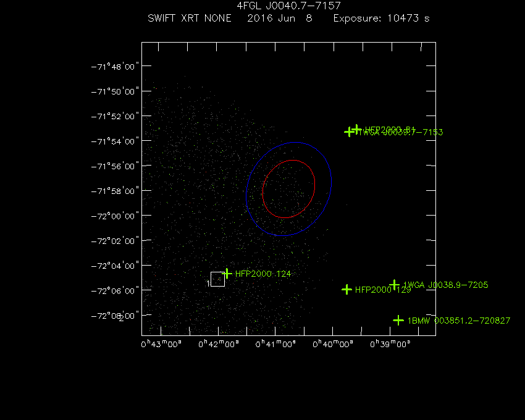This screenshot has height=420, width=525.
Task: Click the white detection box numbered 1
Action: pyautogui.click(x=217, y=279)
